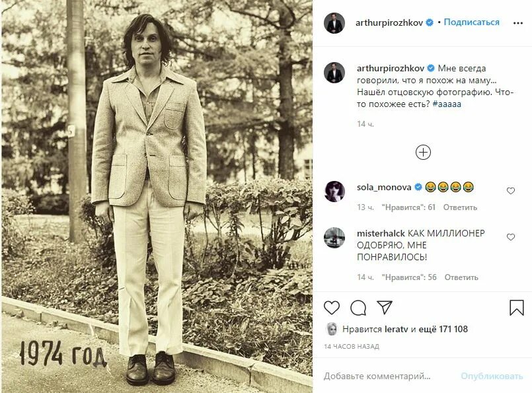Screen dimensions: 532x393
Task: Open the #ааааа hashtag link
Action: [x=447, y=105]
